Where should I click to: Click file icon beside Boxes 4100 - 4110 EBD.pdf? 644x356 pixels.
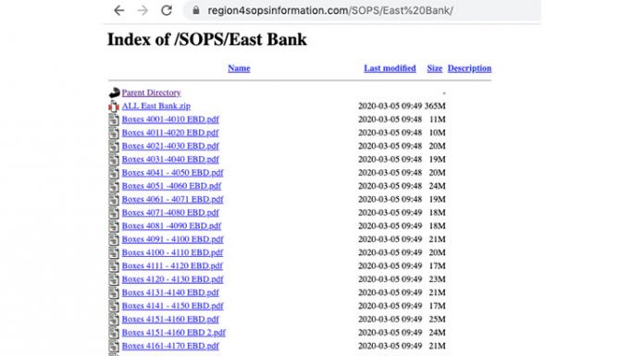pyautogui.click(x=114, y=253)
